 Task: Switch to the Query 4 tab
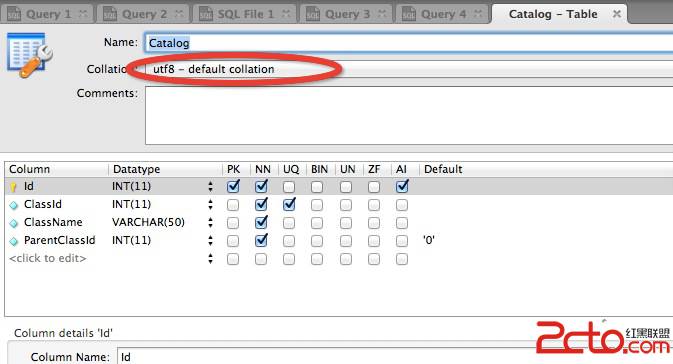[442, 14]
